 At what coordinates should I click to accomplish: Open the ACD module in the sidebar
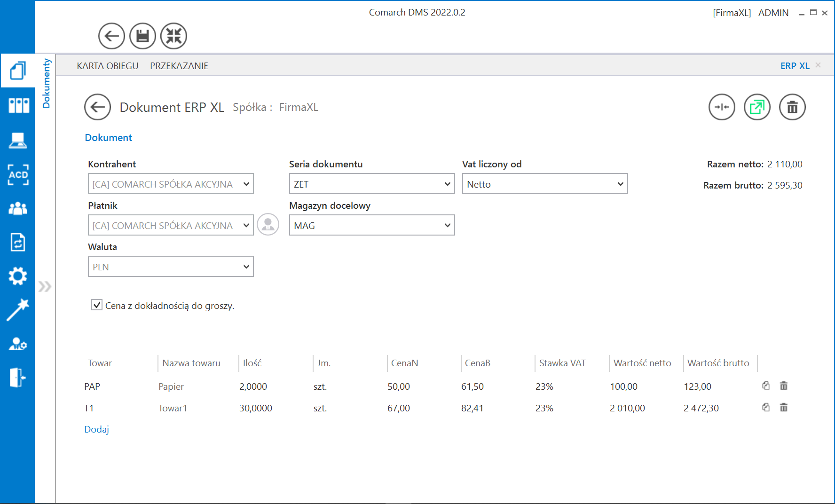18,174
